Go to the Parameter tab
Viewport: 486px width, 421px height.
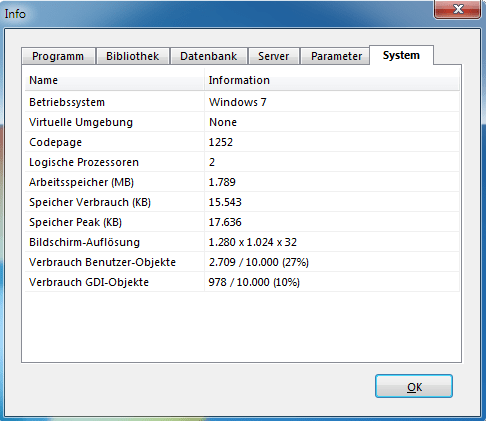click(x=336, y=56)
